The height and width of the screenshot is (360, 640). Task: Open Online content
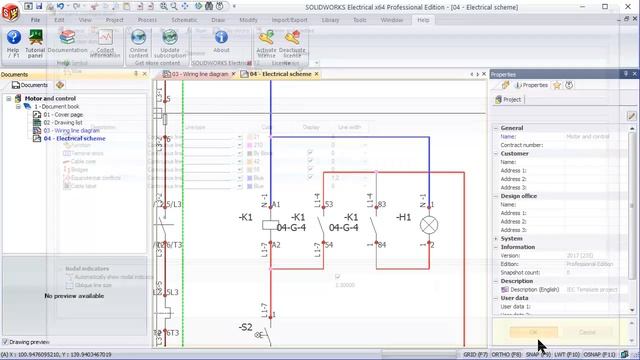click(x=138, y=44)
